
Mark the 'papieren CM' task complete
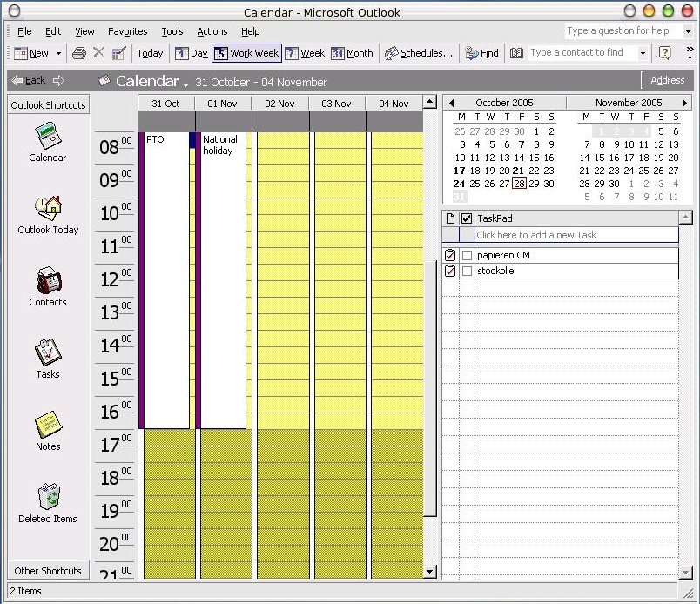pos(466,254)
